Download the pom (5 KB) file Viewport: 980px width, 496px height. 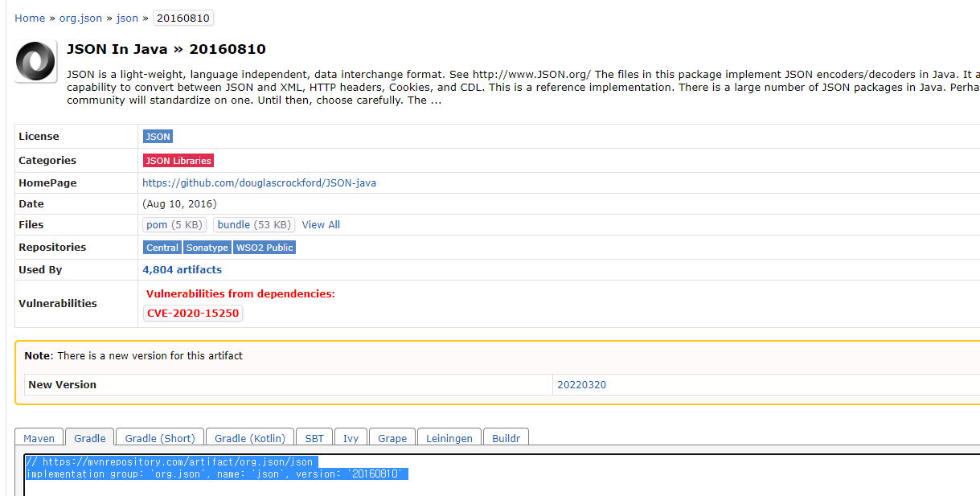(x=175, y=225)
